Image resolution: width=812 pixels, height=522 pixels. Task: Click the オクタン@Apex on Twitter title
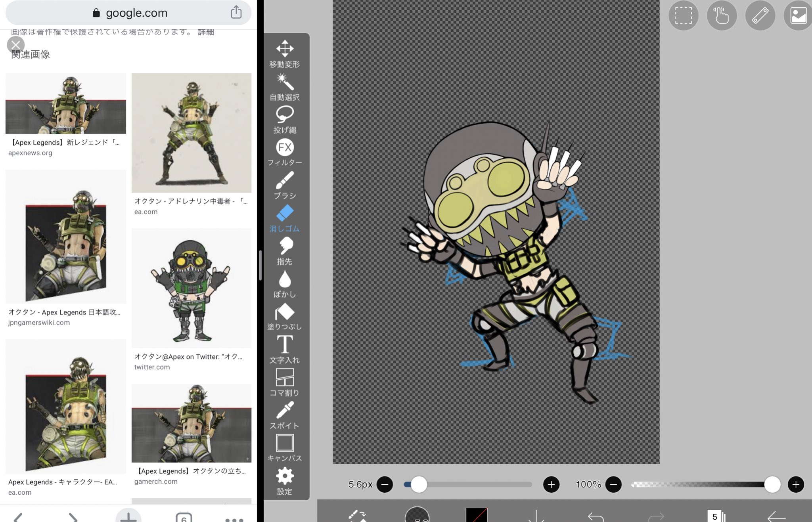click(x=188, y=357)
